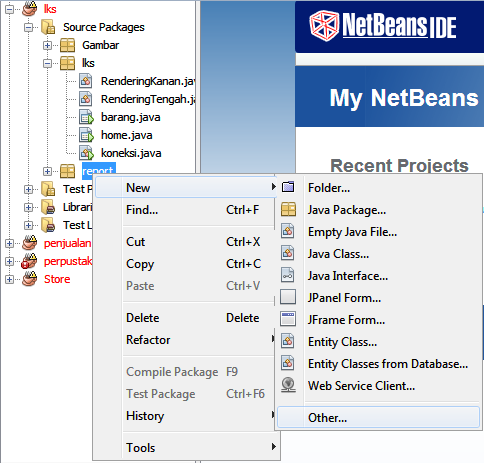The width and height of the screenshot is (484, 463).
Task: Click the barang.java form file icon
Action: coord(86,117)
